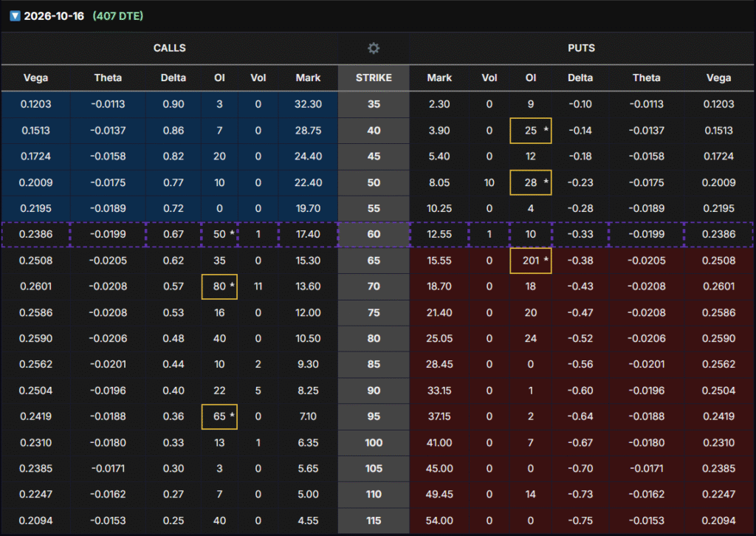Click the calls Delta column header

174,78
